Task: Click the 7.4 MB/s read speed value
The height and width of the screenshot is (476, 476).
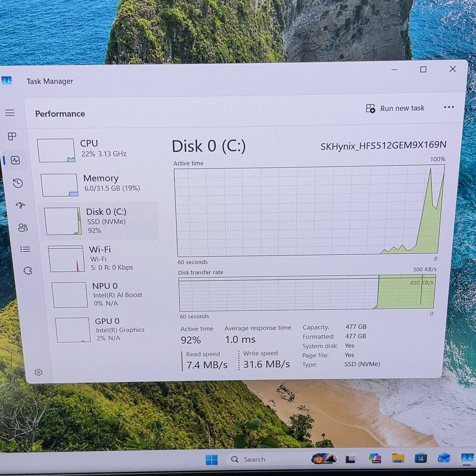Action: tap(207, 365)
